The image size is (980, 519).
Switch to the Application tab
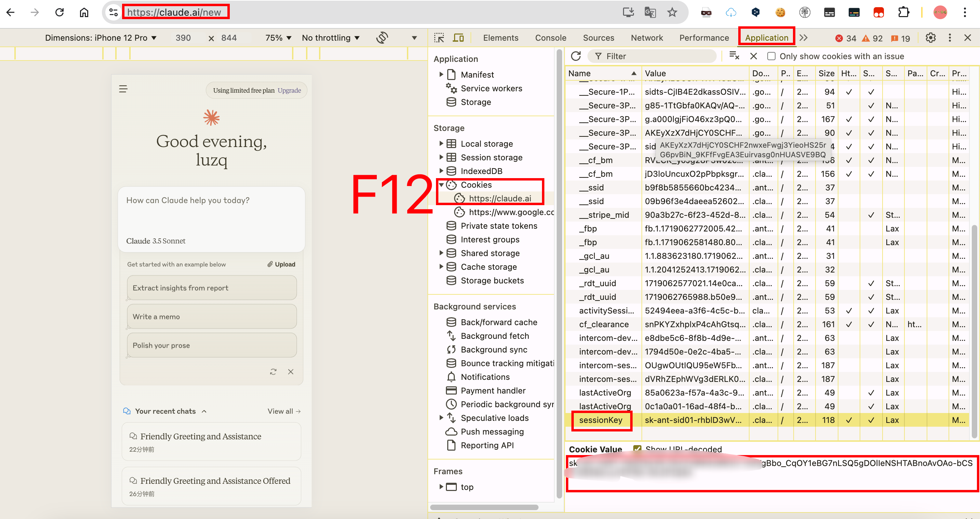(x=767, y=38)
